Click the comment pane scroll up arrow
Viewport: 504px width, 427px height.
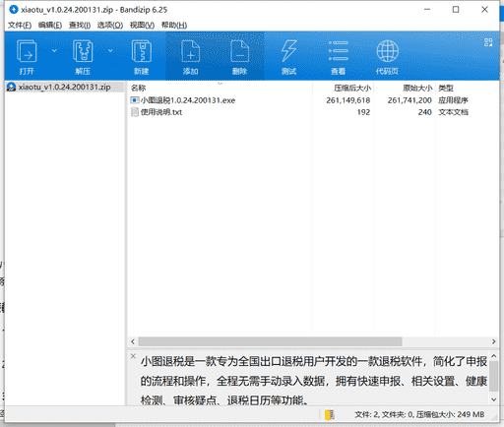[x=494, y=356]
